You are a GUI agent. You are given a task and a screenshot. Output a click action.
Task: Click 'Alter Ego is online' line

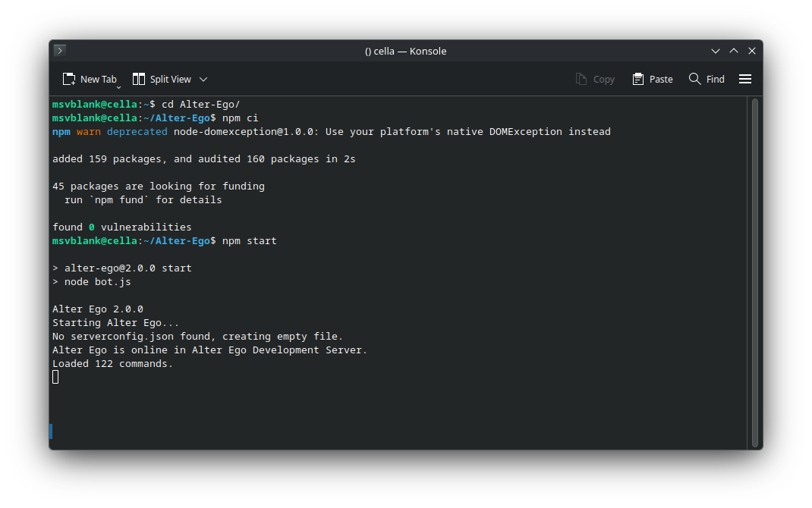click(x=209, y=350)
